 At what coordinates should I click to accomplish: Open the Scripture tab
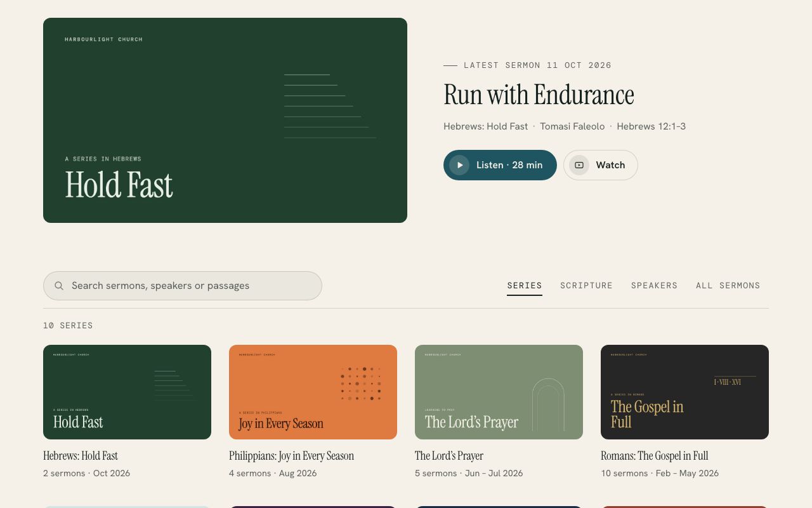click(587, 286)
